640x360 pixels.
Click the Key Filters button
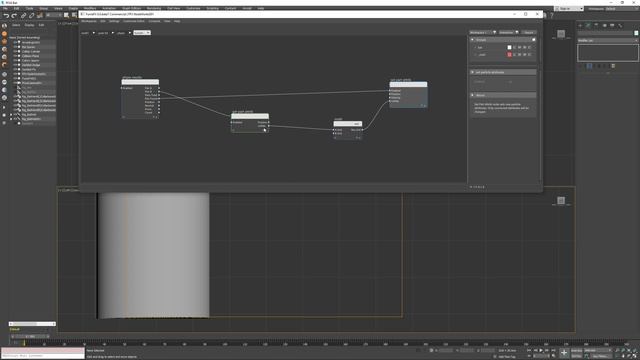(x=600, y=356)
